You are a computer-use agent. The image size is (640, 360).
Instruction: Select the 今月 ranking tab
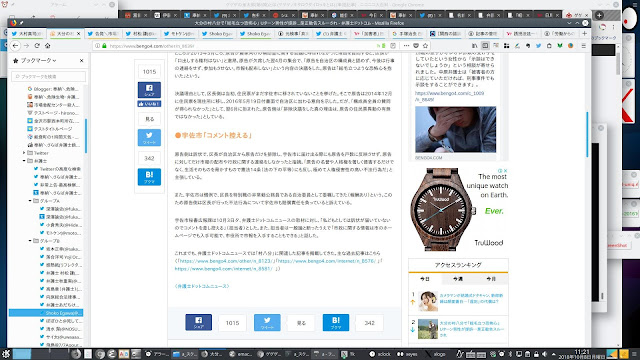pos(491,279)
